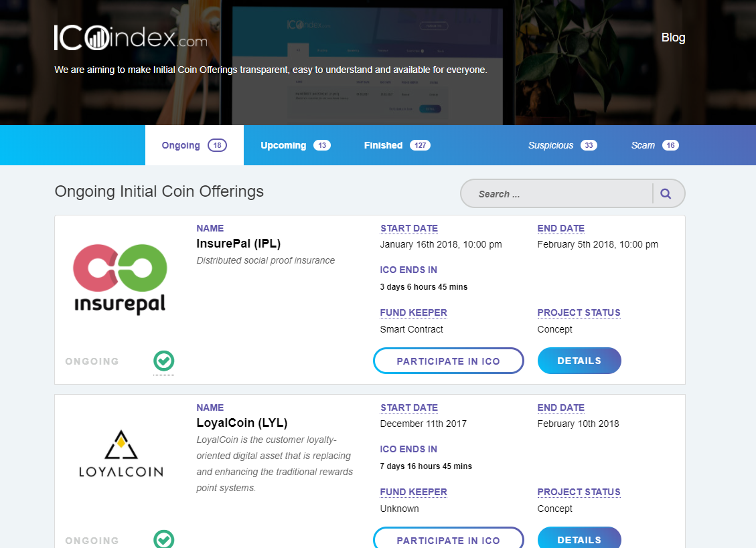Screen dimensions: 756x548
Task: Click InsurePal's End Date label
Action: pyautogui.click(x=560, y=228)
